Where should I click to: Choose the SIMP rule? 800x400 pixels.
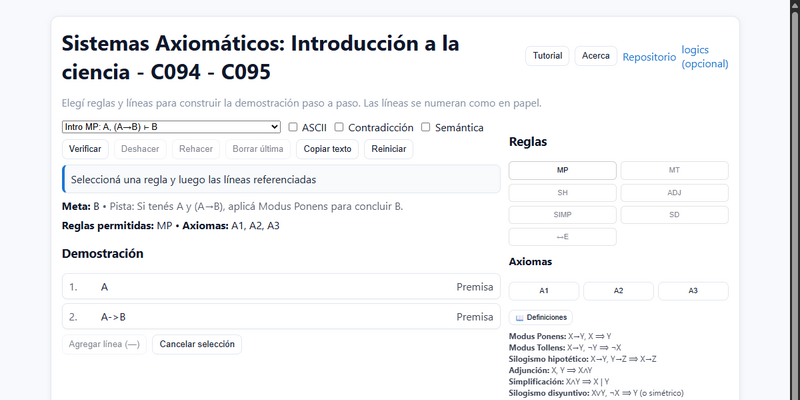point(562,214)
